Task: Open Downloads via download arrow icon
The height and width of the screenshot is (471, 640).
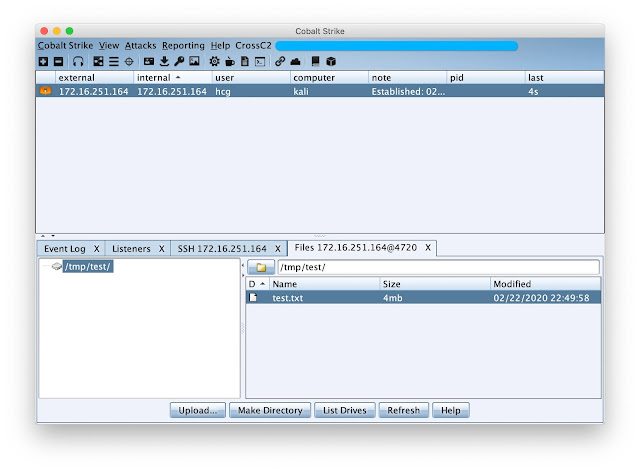Action: pos(164,62)
